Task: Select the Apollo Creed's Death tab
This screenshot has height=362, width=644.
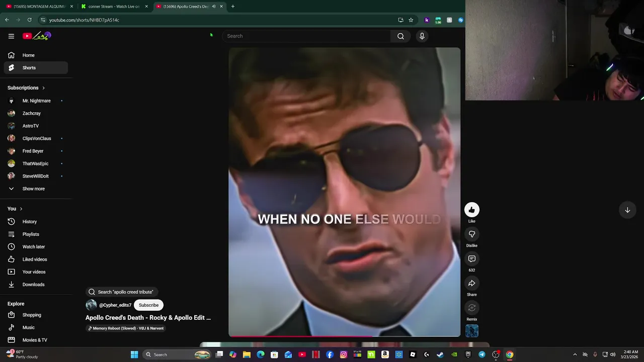Action: [186, 7]
